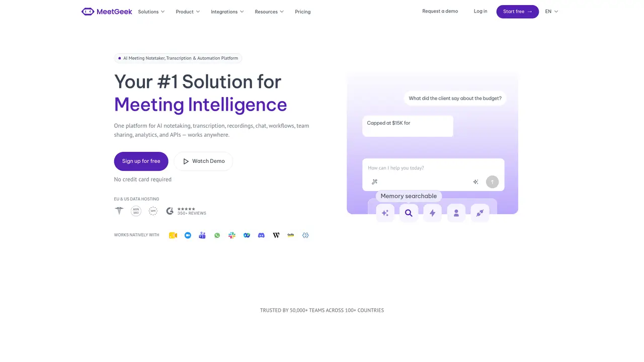Click the black W logo

click(276, 235)
